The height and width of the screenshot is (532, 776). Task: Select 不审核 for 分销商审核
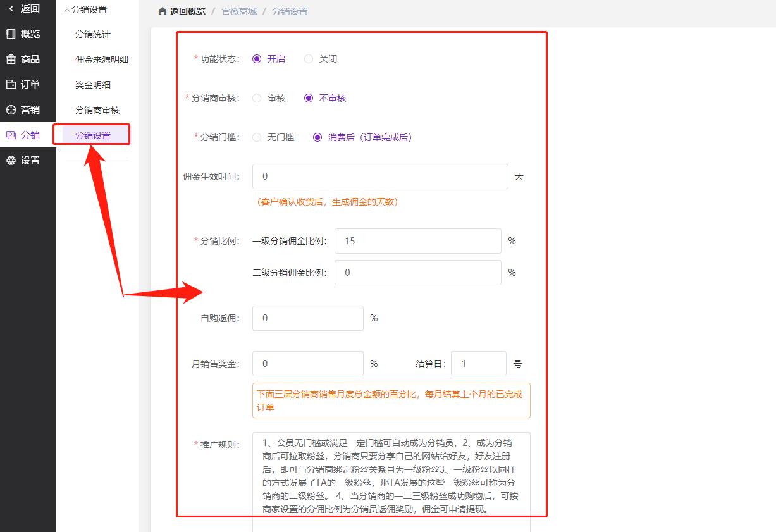click(x=308, y=98)
